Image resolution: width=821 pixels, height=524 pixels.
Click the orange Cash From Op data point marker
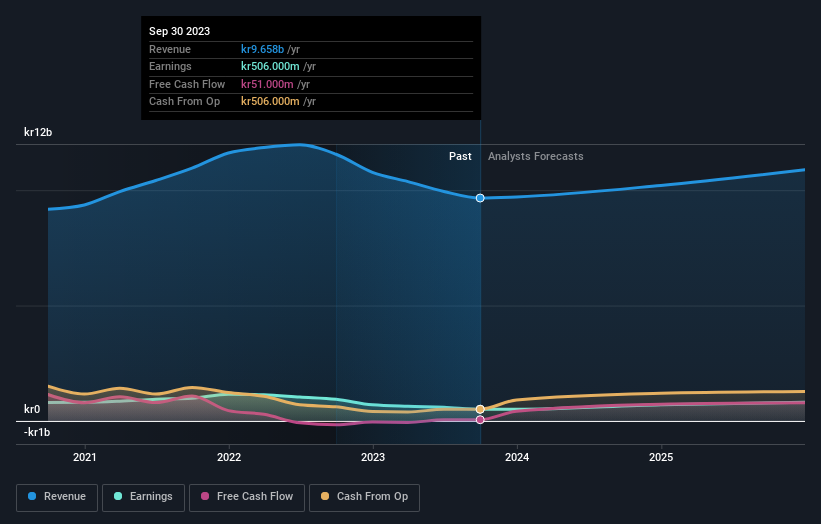[480, 409]
